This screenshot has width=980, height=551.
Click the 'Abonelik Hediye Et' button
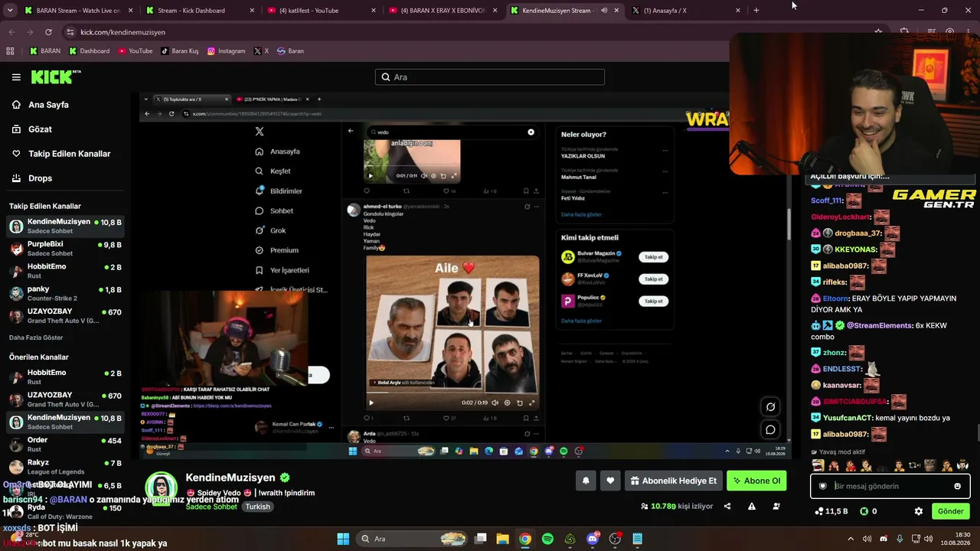coord(673,481)
